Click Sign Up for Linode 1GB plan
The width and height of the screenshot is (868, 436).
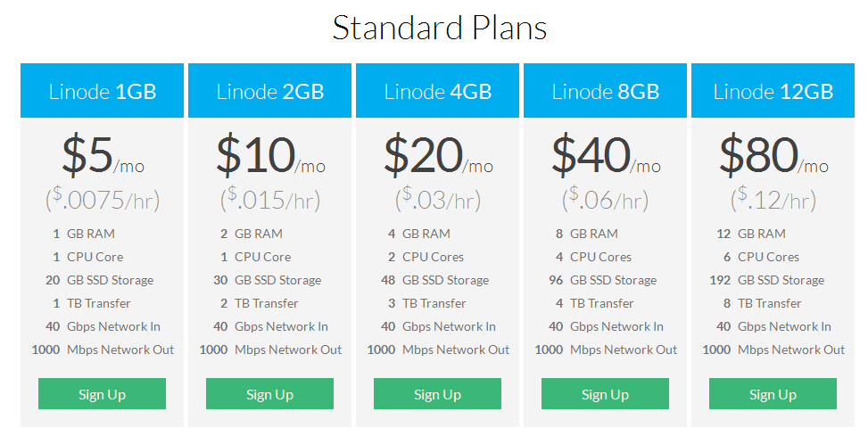tap(102, 394)
